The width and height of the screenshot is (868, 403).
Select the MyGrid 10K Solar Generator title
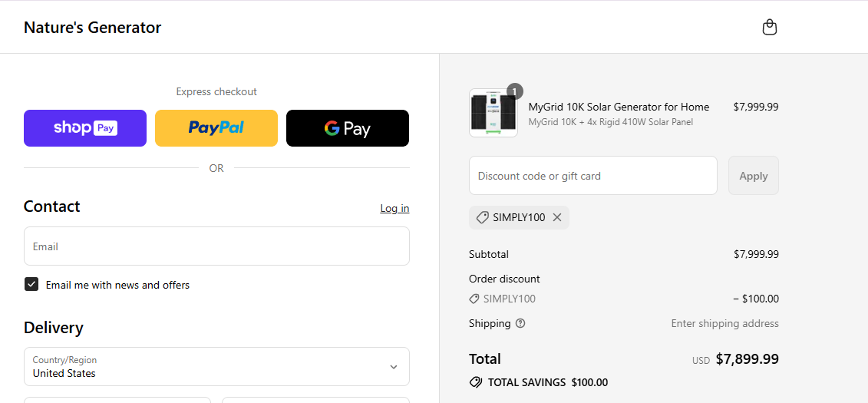pos(619,107)
